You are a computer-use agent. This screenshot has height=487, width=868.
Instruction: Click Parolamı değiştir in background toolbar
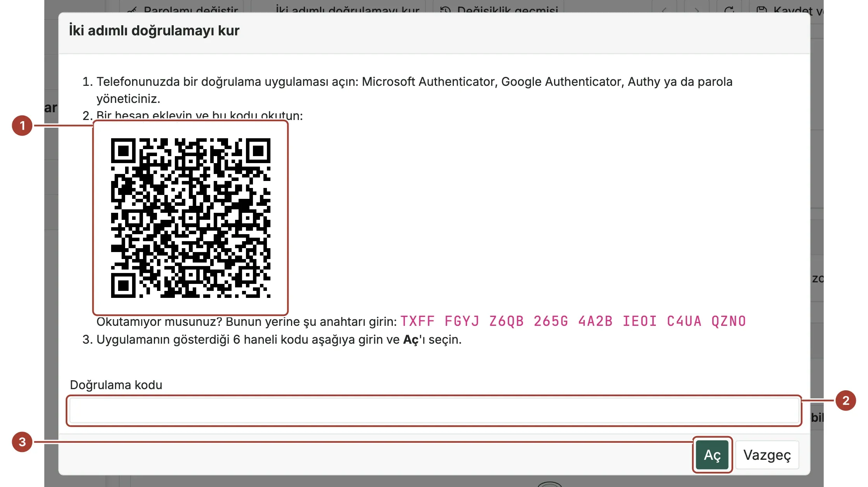coord(182,9)
